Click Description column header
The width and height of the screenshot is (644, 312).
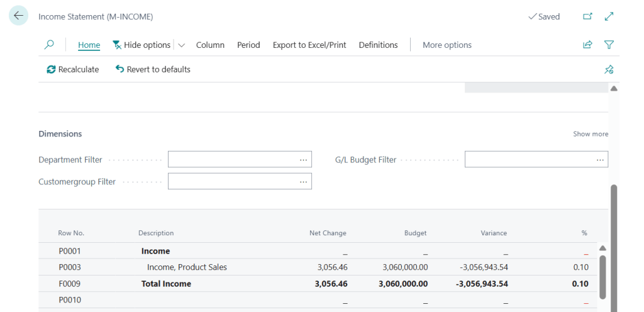pyautogui.click(x=156, y=233)
